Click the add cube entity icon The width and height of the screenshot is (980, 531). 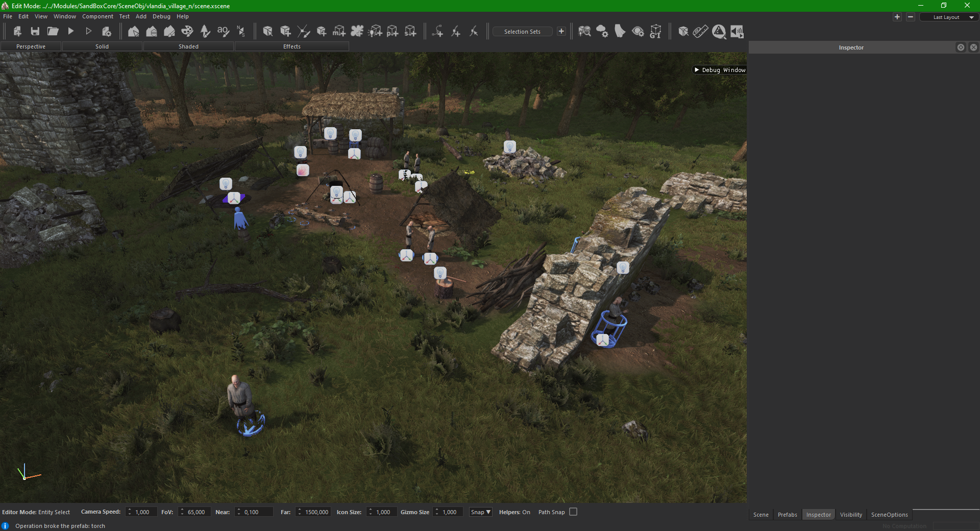(285, 32)
